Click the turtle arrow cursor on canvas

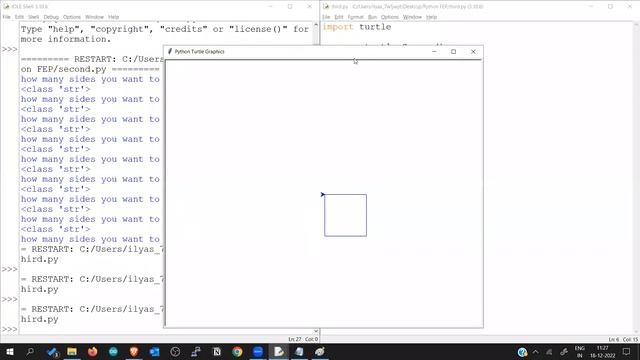[x=323, y=194]
